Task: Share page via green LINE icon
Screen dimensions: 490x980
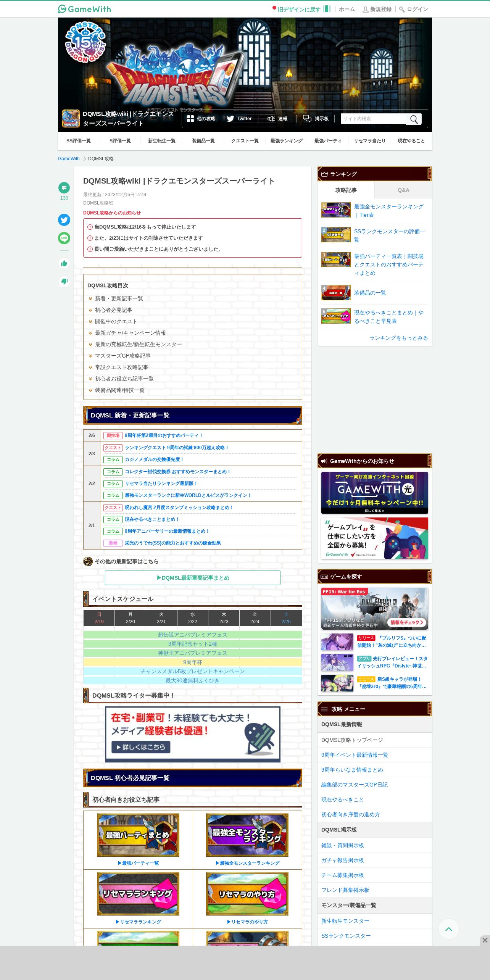Action: [x=64, y=238]
